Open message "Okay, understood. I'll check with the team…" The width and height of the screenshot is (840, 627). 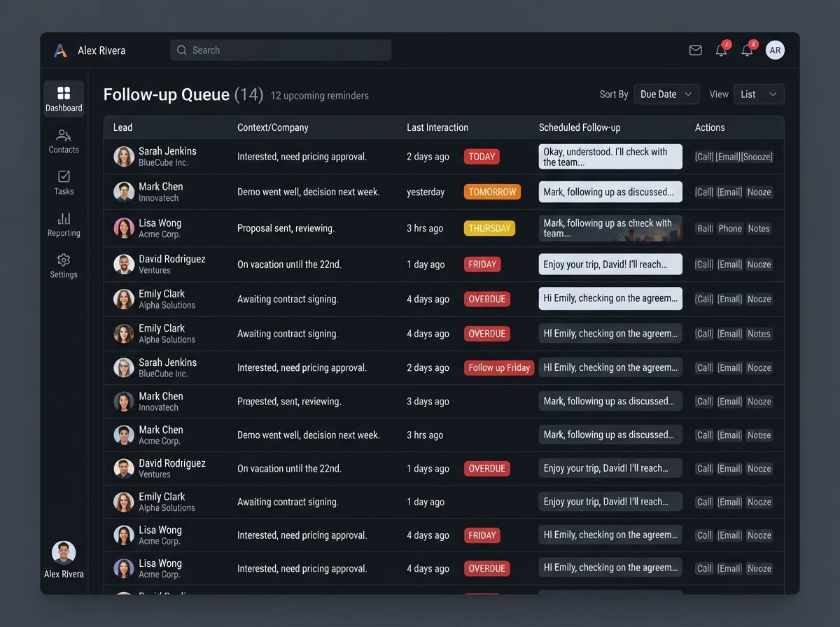click(610, 157)
